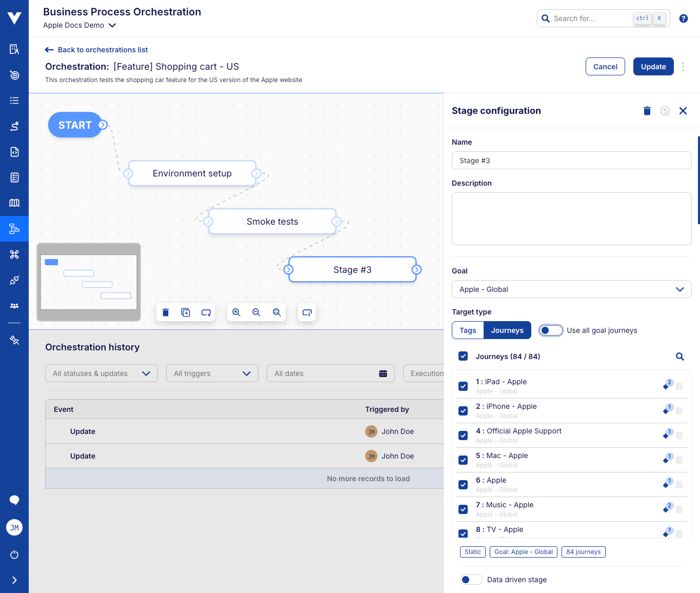700x593 pixels.
Task: Select the Environment setup stage node
Action: coord(192,173)
